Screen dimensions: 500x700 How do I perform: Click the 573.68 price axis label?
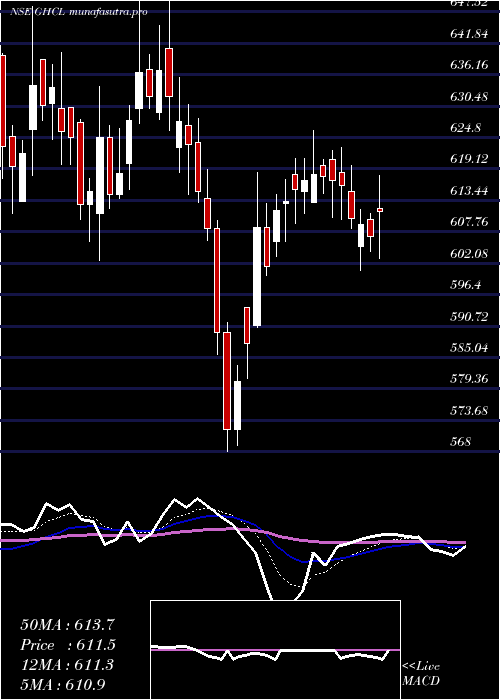pos(469,411)
